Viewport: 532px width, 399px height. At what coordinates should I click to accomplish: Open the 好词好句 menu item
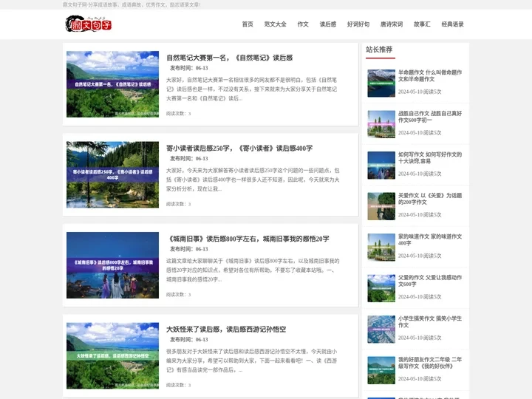pos(358,24)
